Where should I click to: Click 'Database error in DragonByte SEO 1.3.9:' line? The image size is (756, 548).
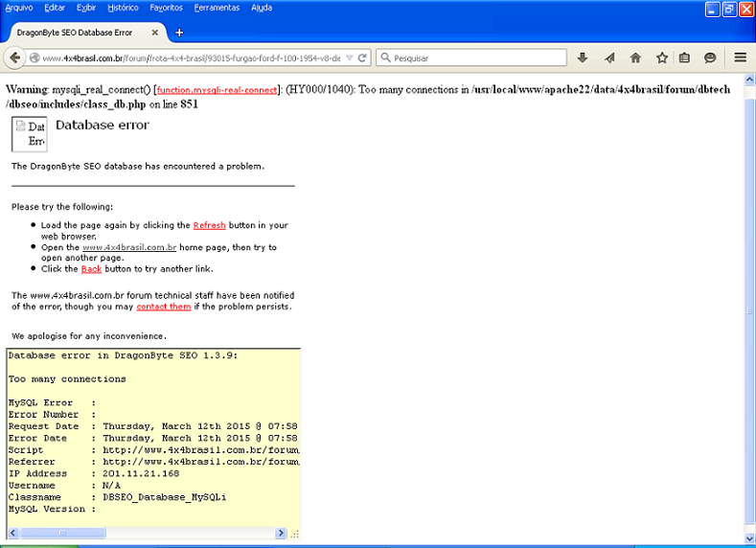[x=123, y=355]
